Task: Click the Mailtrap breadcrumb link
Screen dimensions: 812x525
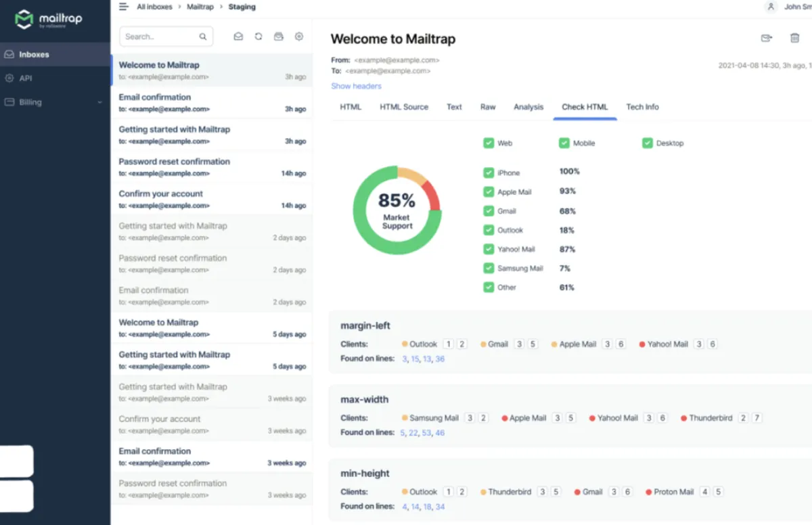Action: 200,7
